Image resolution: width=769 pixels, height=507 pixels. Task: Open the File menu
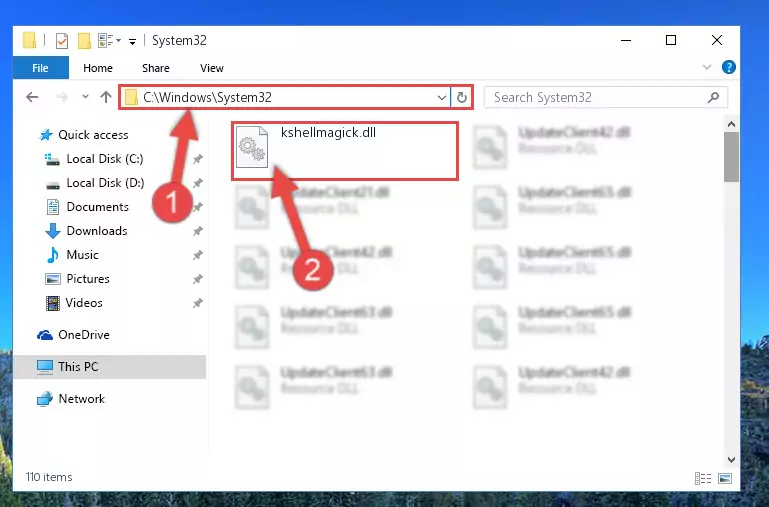pos(41,68)
